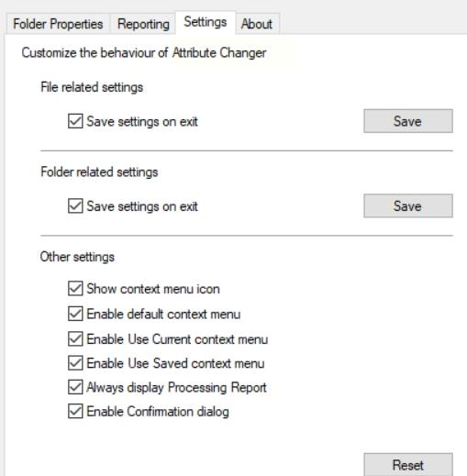
Task: Turn off Always display Processing Report
Action: tap(75, 387)
